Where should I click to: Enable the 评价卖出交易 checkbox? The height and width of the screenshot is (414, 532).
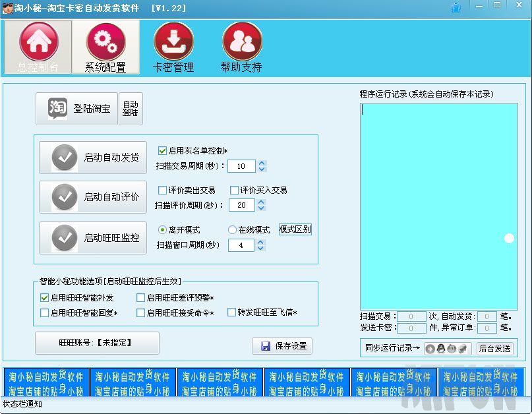pos(161,190)
